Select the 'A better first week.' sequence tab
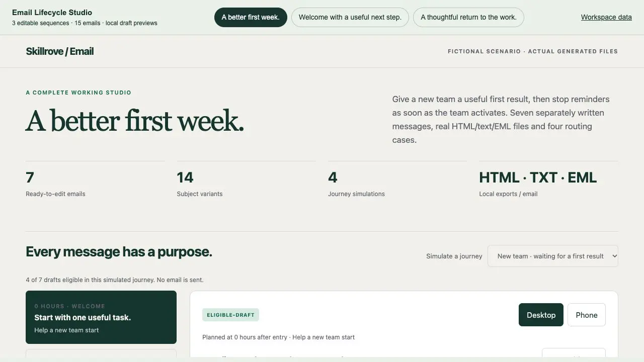 251,17
